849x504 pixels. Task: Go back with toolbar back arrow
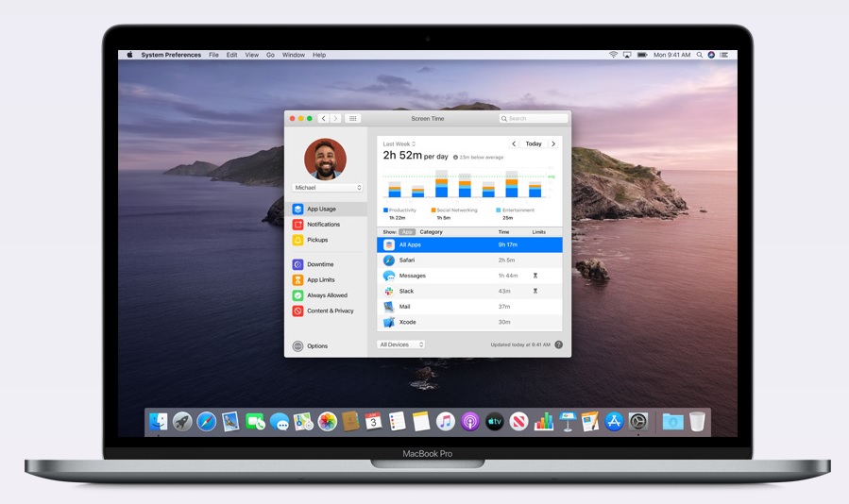pyautogui.click(x=323, y=119)
